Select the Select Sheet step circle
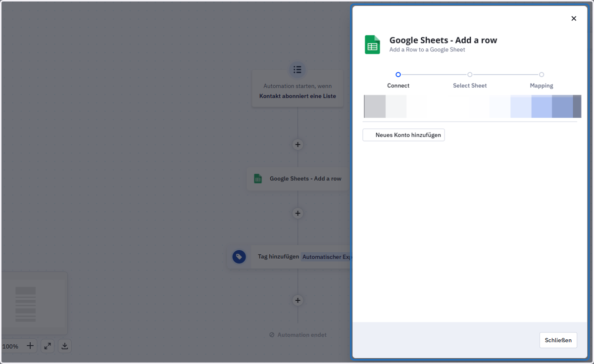The height and width of the screenshot is (364, 594). pos(470,75)
